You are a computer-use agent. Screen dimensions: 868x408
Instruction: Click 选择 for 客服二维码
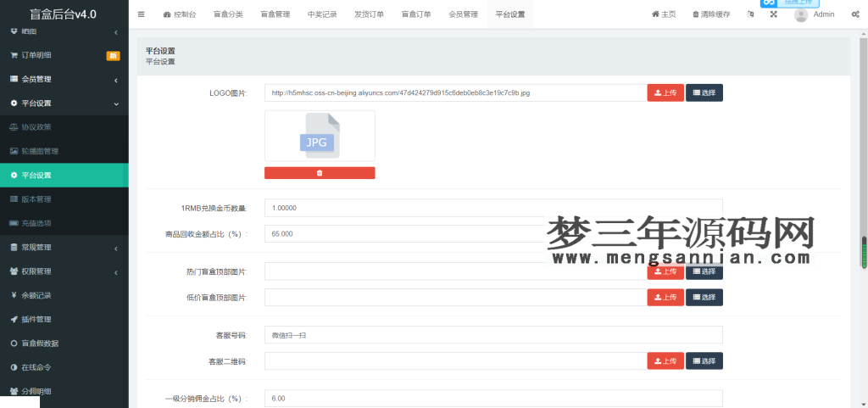click(x=704, y=361)
